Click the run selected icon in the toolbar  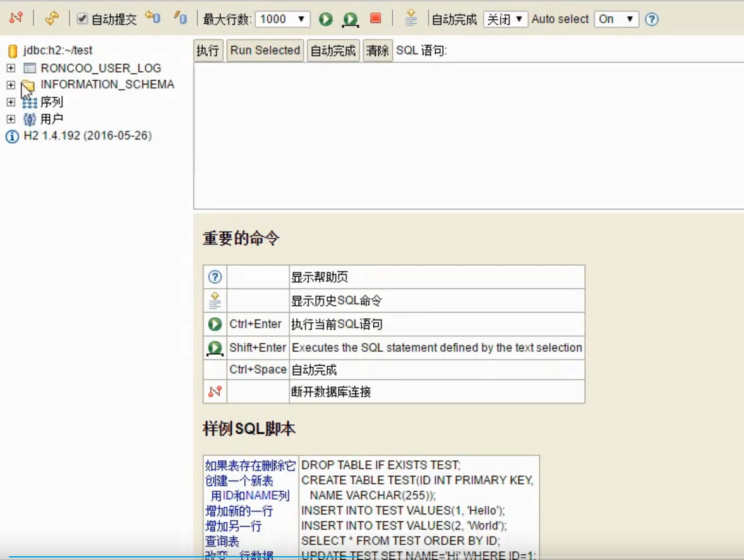pyautogui.click(x=351, y=20)
